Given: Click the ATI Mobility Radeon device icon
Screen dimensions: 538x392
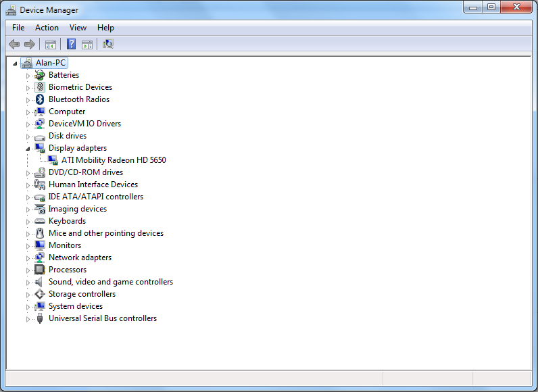Looking at the screenshot, I should point(53,160).
